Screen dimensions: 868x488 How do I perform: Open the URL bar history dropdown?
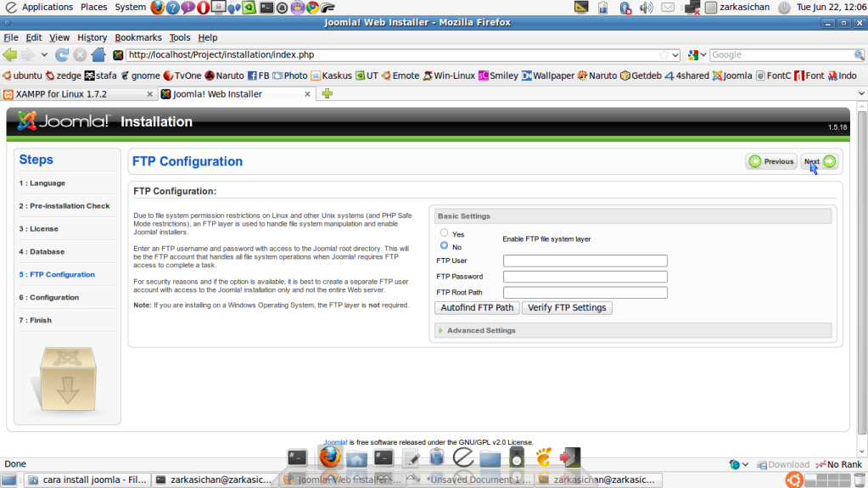point(675,55)
